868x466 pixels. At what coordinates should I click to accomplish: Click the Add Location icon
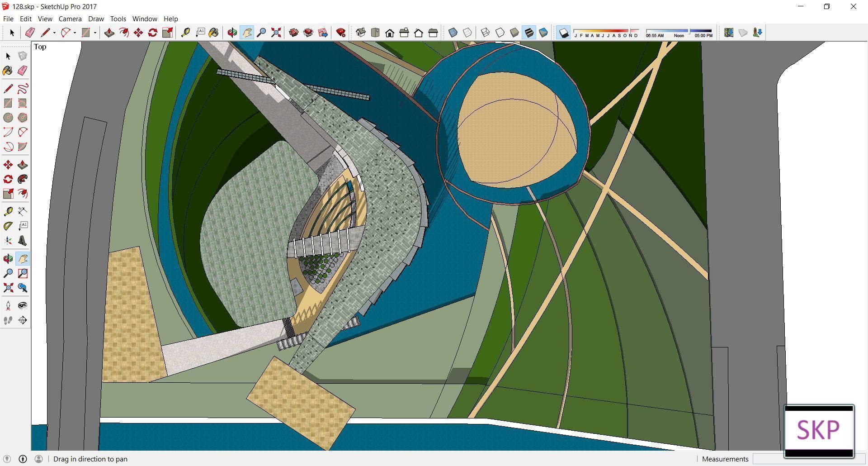pos(729,33)
